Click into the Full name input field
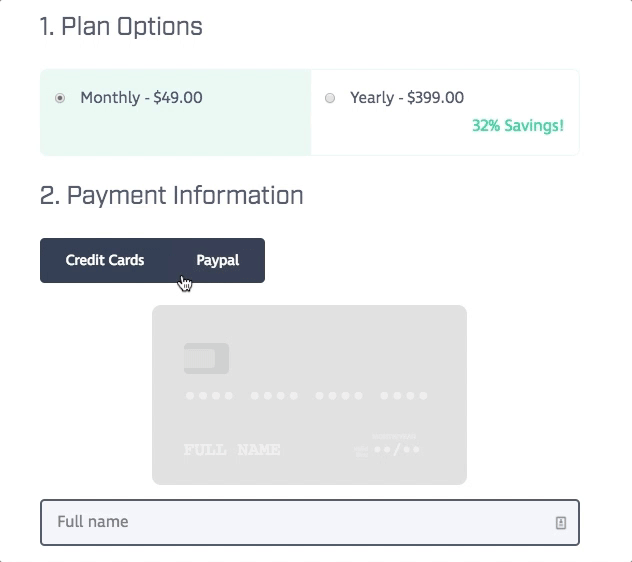 coord(290,522)
